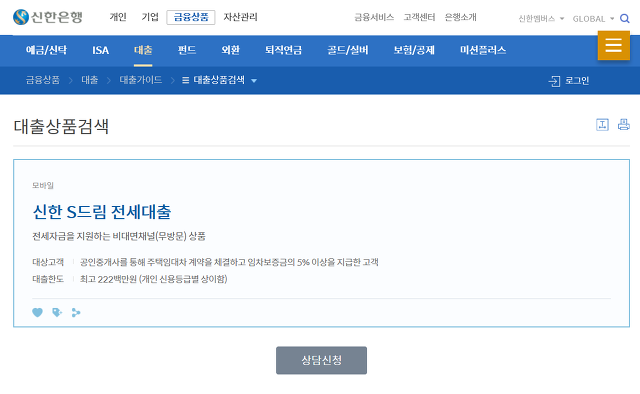Viewport: 640px width, 394px height.
Task: Open the 금융서비스 menu
Action: coord(374,17)
